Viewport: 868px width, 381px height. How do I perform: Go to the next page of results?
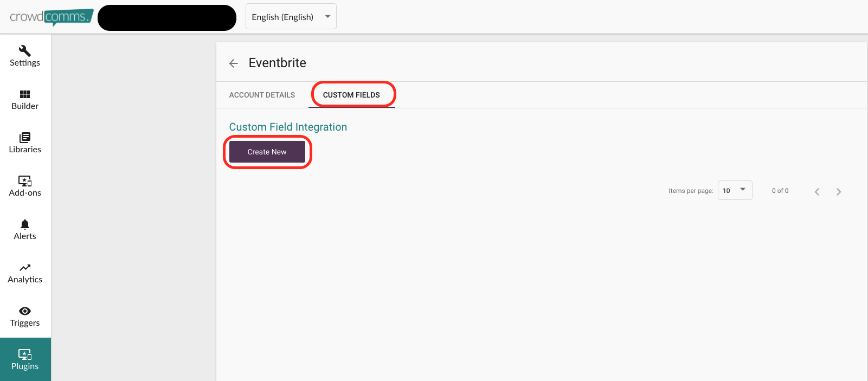coord(839,191)
